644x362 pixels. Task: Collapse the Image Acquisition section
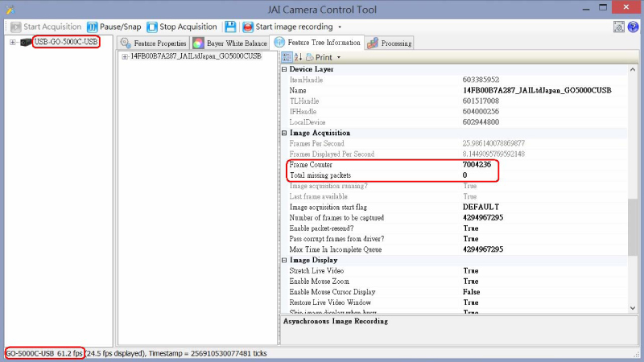click(x=284, y=133)
